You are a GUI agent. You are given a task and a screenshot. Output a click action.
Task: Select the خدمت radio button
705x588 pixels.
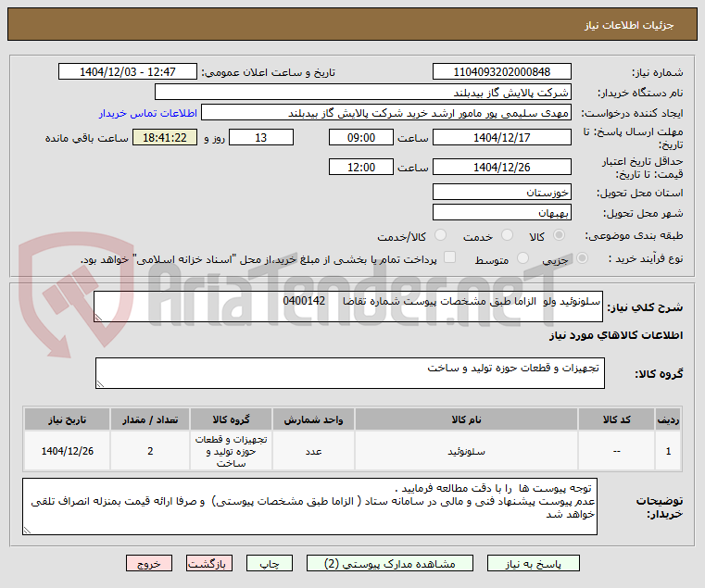coord(507,235)
